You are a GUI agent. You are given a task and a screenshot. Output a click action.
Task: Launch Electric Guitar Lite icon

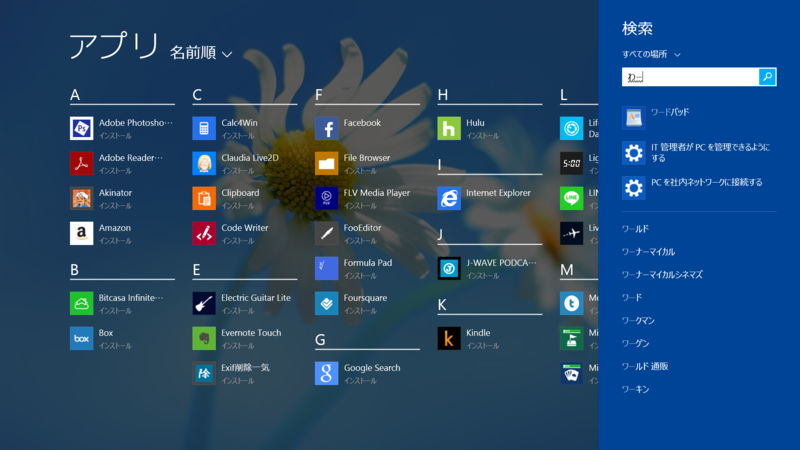coord(204,303)
